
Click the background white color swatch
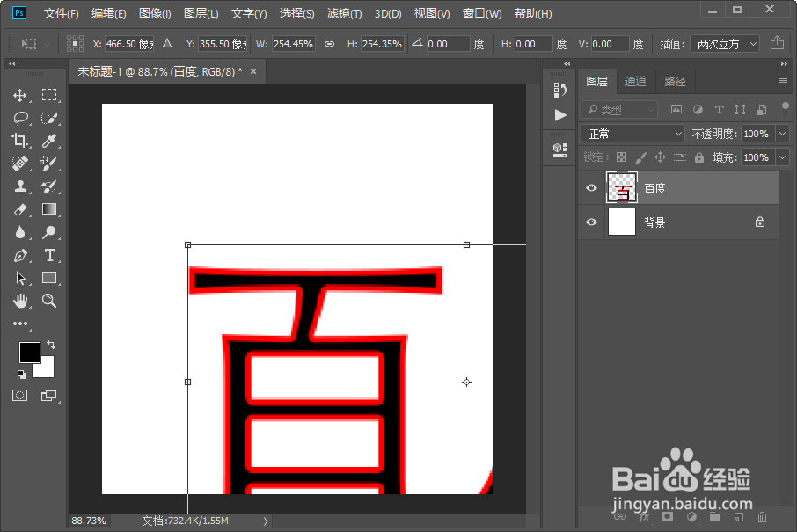coord(47,369)
